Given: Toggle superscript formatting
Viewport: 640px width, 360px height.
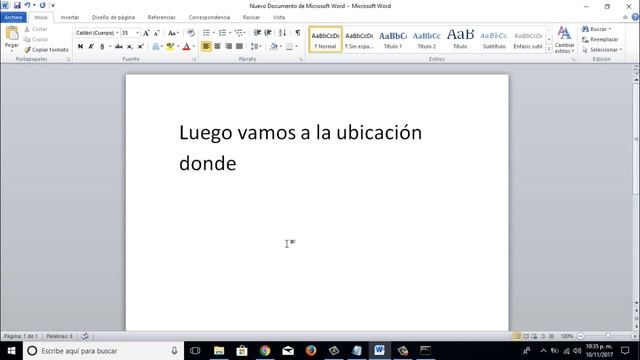Looking at the screenshot, I should 140,47.
